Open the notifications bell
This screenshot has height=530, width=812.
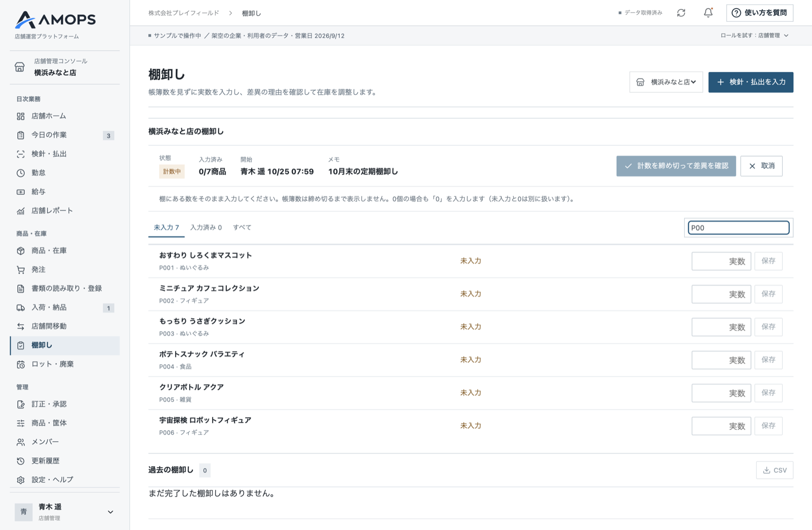(x=708, y=13)
